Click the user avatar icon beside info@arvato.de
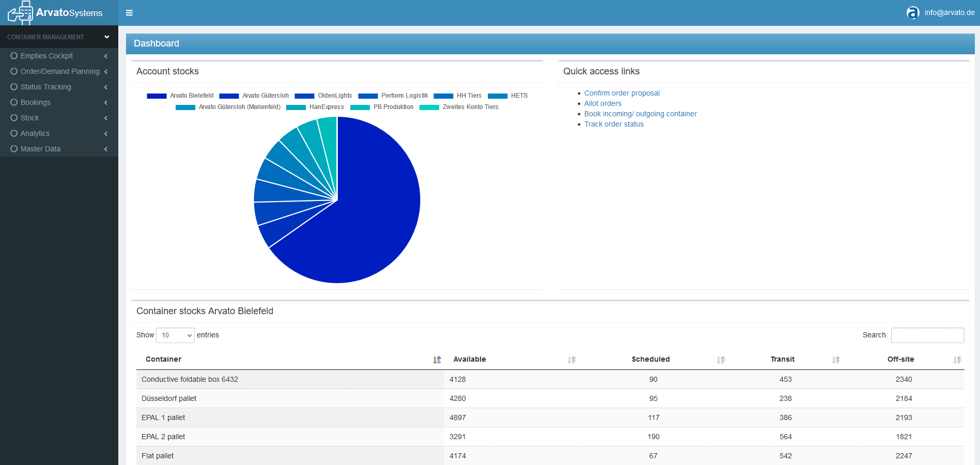Viewport: 980px width, 465px height. pyautogui.click(x=913, y=13)
